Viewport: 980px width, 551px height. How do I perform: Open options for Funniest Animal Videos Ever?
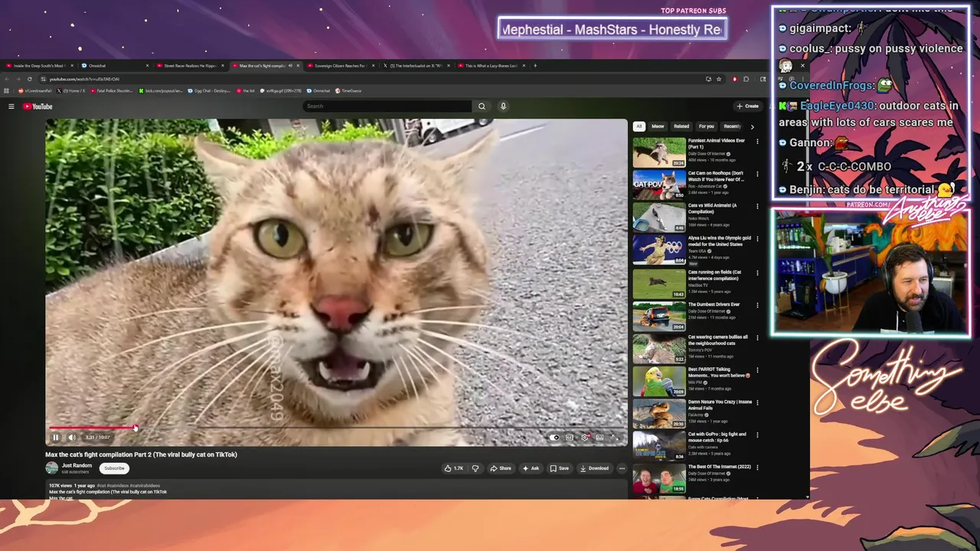(757, 142)
